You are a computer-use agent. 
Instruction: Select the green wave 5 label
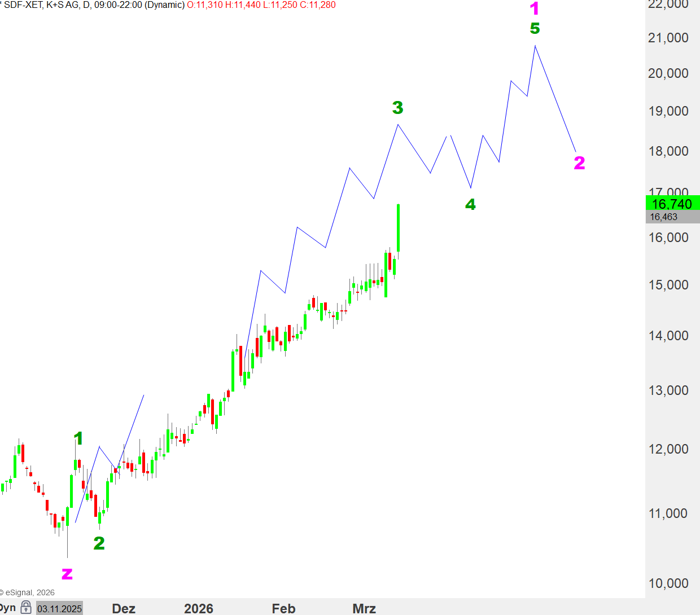pos(535,29)
